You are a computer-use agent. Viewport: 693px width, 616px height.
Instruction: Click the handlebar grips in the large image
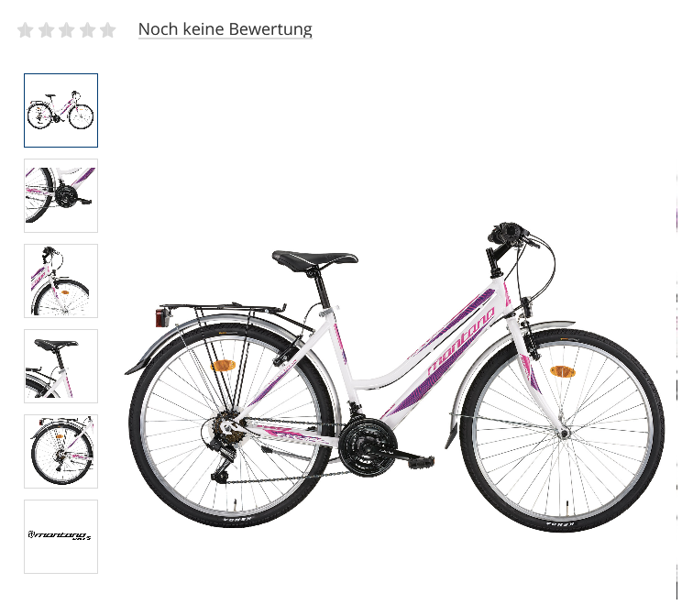[x=508, y=232]
